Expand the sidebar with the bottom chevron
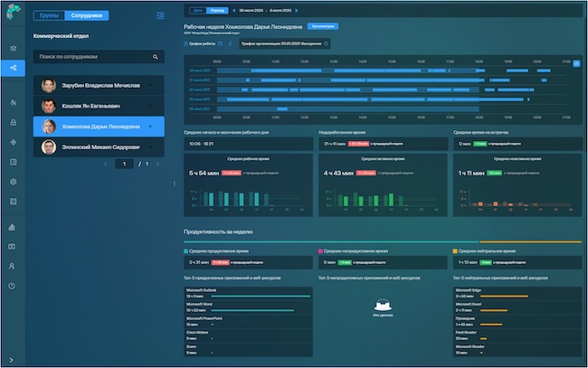This screenshot has width=588, height=368. pos(11,360)
